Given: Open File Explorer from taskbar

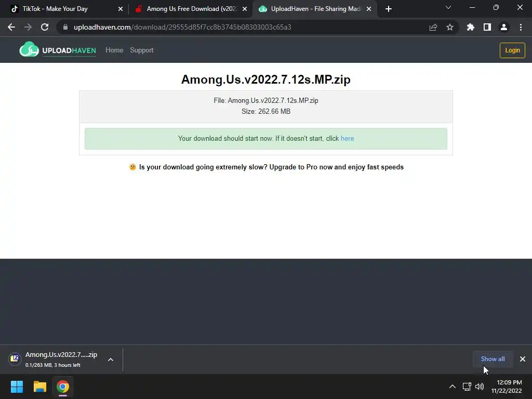Looking at the screenshot, I should (39, 387).
